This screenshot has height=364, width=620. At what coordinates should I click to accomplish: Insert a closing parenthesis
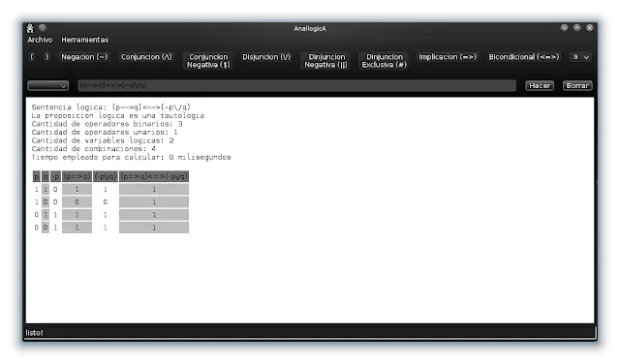point(46,57)
